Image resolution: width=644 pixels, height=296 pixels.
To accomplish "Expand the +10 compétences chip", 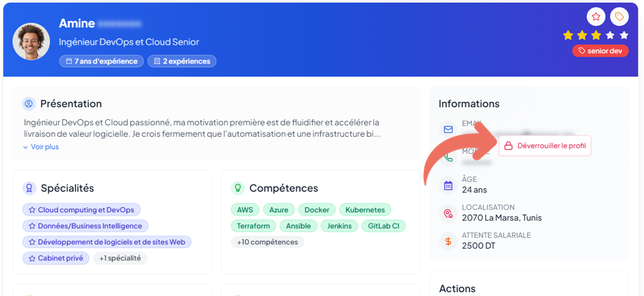I will [x=268, y=242].
